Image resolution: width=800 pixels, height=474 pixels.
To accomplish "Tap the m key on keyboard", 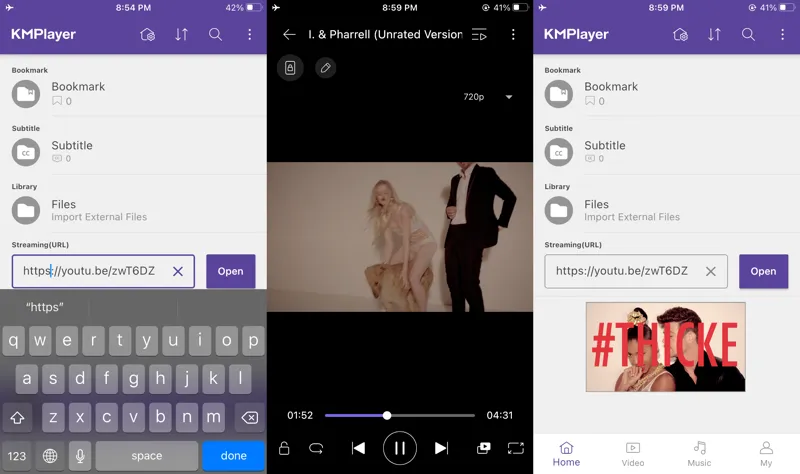I will pyautogui.click(x=213, y=417).
